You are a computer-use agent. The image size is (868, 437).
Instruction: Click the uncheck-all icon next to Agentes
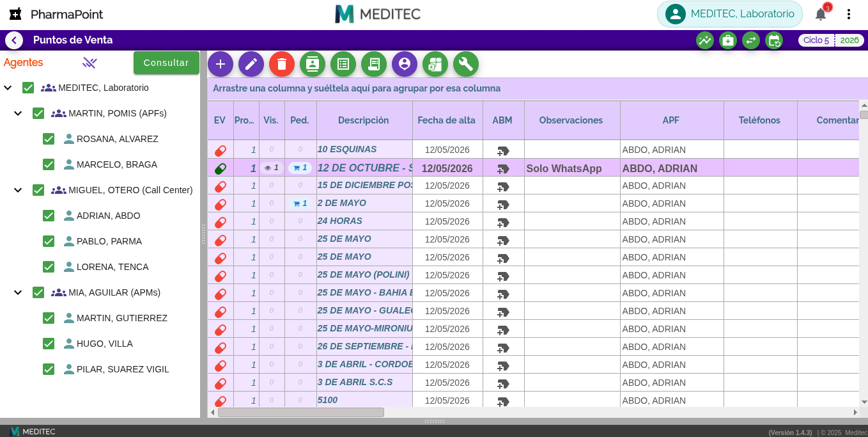click(89, 63)
